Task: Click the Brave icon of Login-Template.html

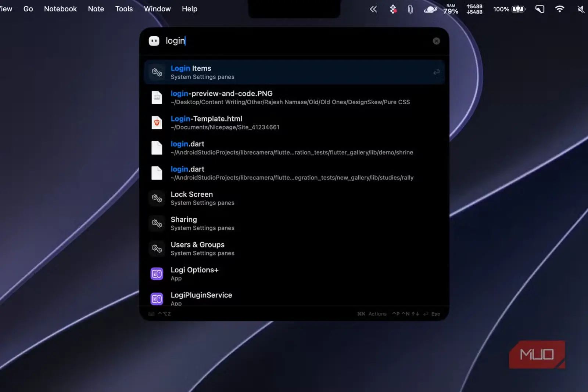Action: (x=157, y=123)
